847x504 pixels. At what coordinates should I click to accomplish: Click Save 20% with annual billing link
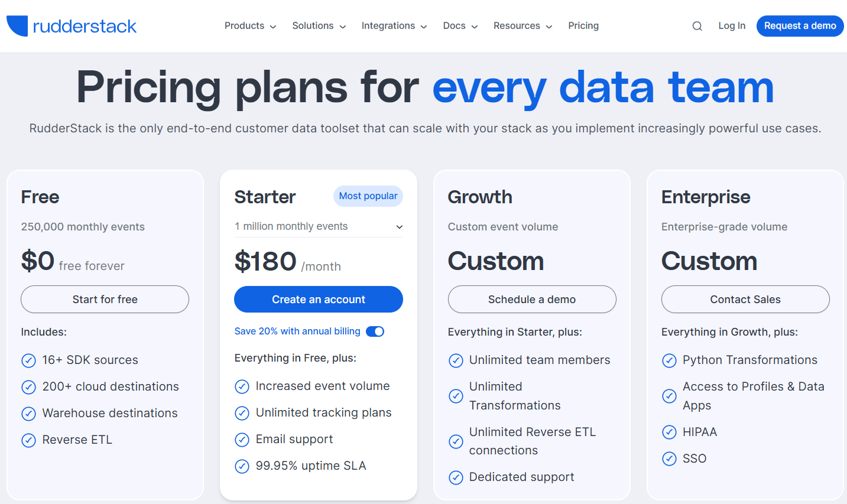coord(297,331)
